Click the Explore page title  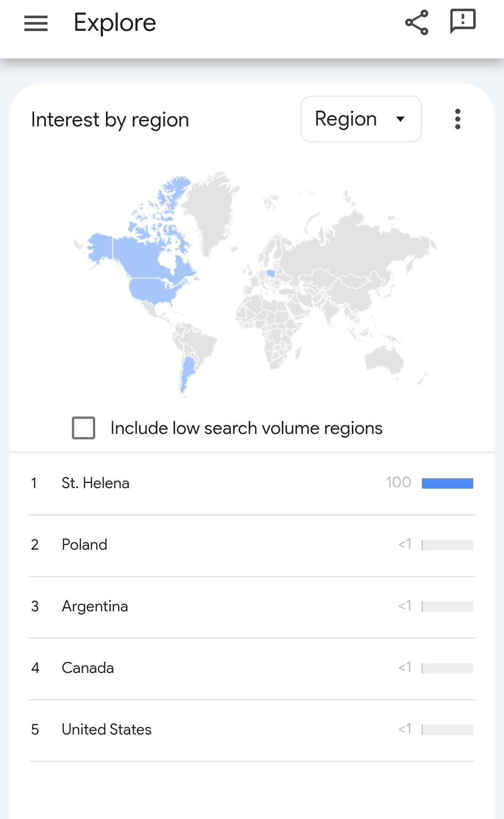tap(115, 23)
